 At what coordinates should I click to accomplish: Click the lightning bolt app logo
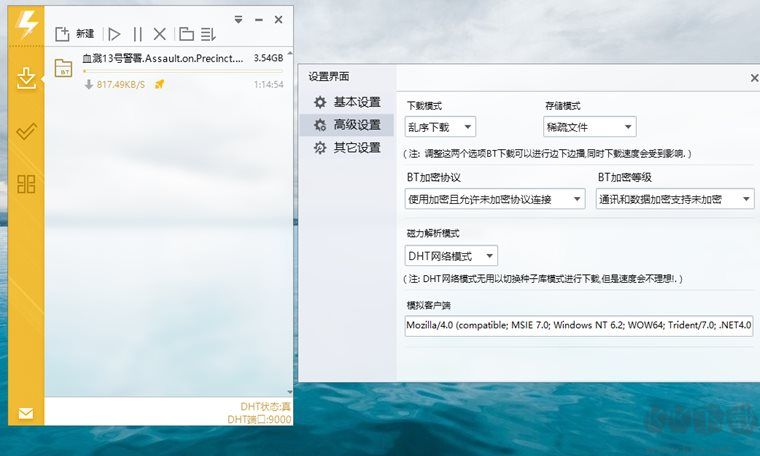coord(26,24)
